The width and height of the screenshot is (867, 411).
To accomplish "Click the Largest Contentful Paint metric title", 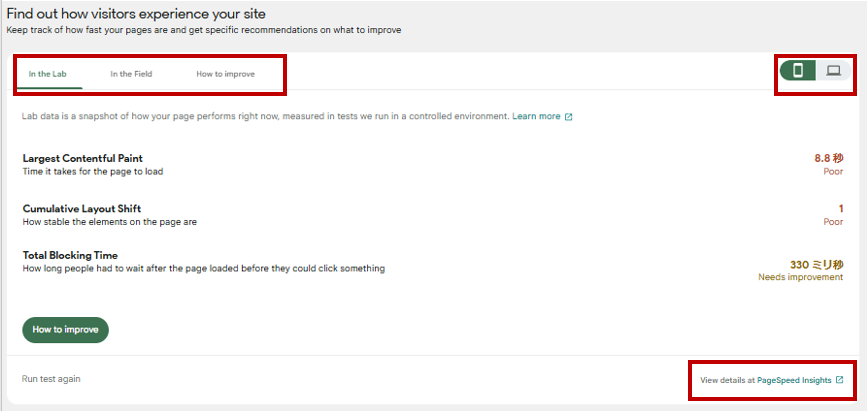I will coord(82,158).
